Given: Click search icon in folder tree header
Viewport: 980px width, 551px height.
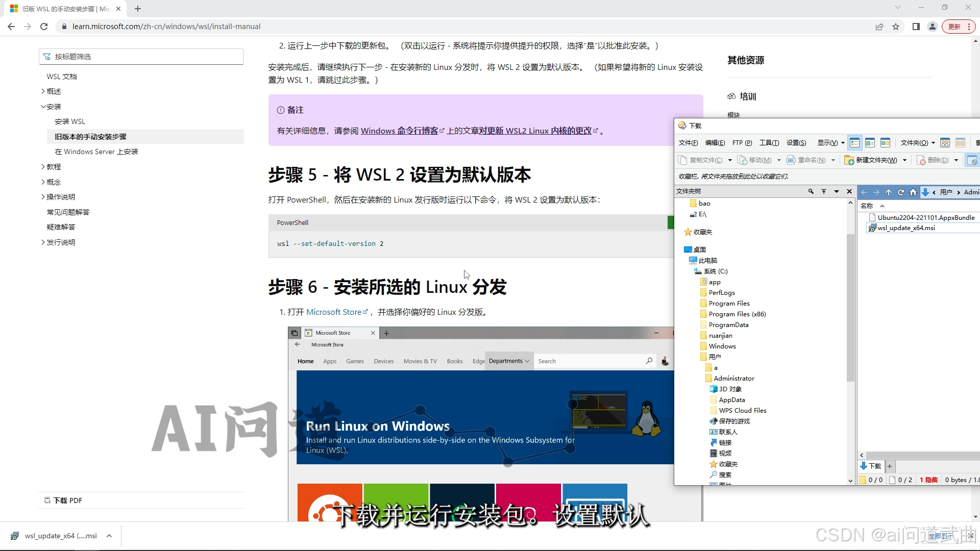Looking at the screenshot, I should click(811, 191).
